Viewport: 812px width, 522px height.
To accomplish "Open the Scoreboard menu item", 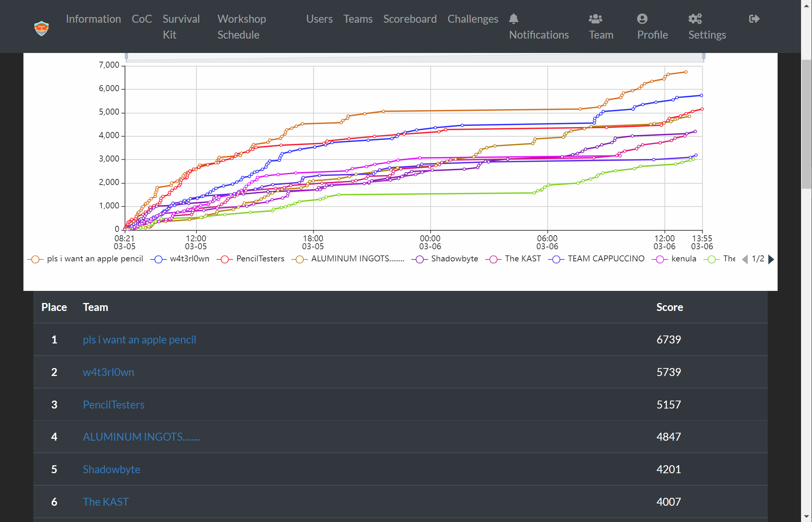I will (410, 19).
